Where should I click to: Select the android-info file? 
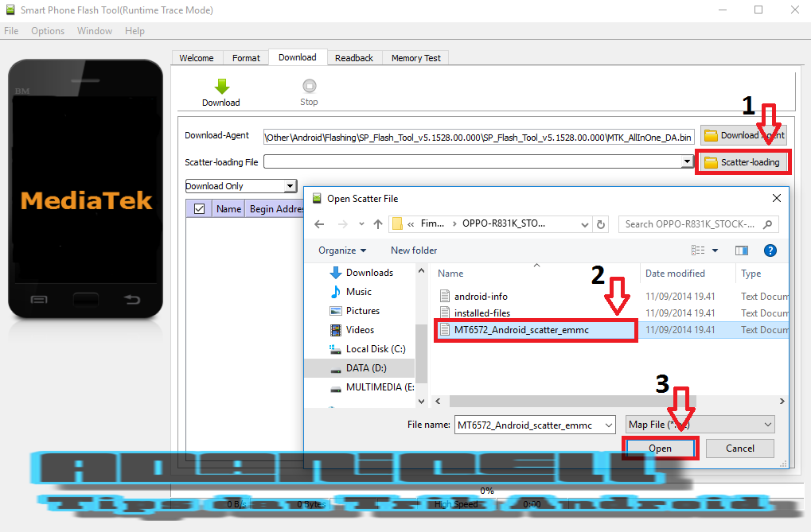[x=474, y=297]
